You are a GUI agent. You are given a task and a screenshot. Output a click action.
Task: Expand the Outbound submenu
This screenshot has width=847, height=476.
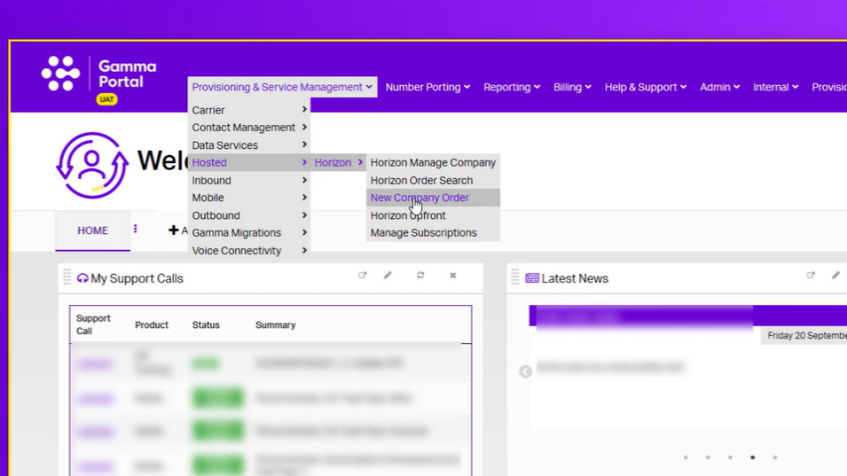pos(249,215)
